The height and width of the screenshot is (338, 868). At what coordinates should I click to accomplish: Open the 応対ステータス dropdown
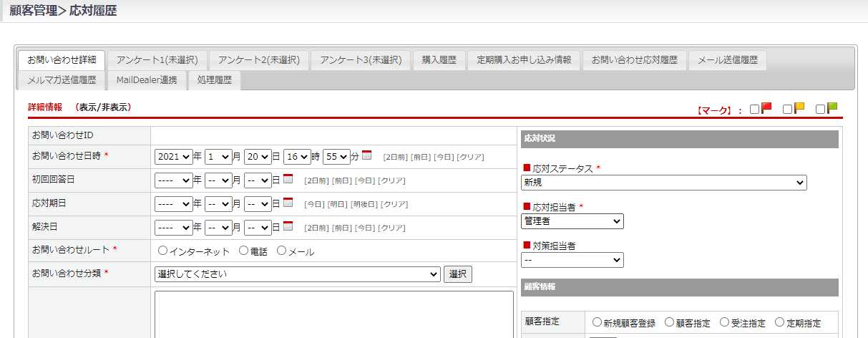[663, 183]
